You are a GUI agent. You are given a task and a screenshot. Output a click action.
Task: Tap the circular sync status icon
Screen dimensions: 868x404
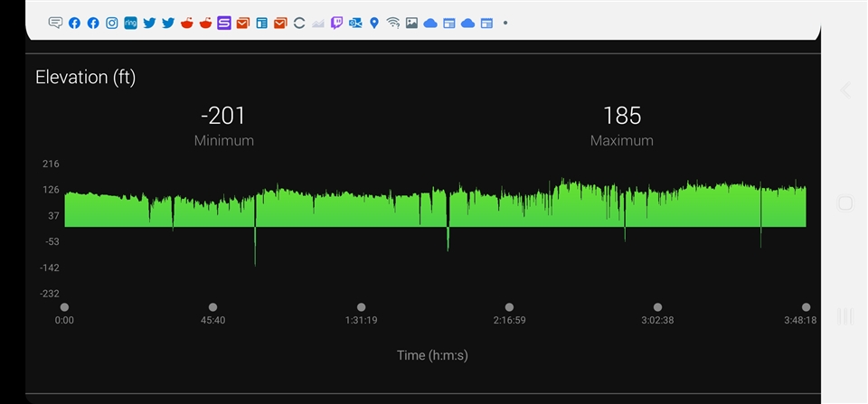(299, 23)
